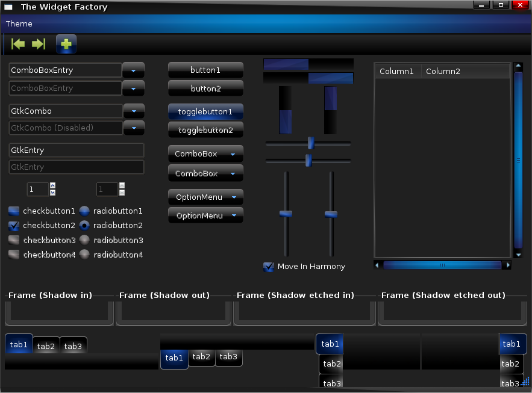This screenshot has width=532, height=393.
Task: Open the first ComboBox dropdown
Action: click(x=205, y=154)
